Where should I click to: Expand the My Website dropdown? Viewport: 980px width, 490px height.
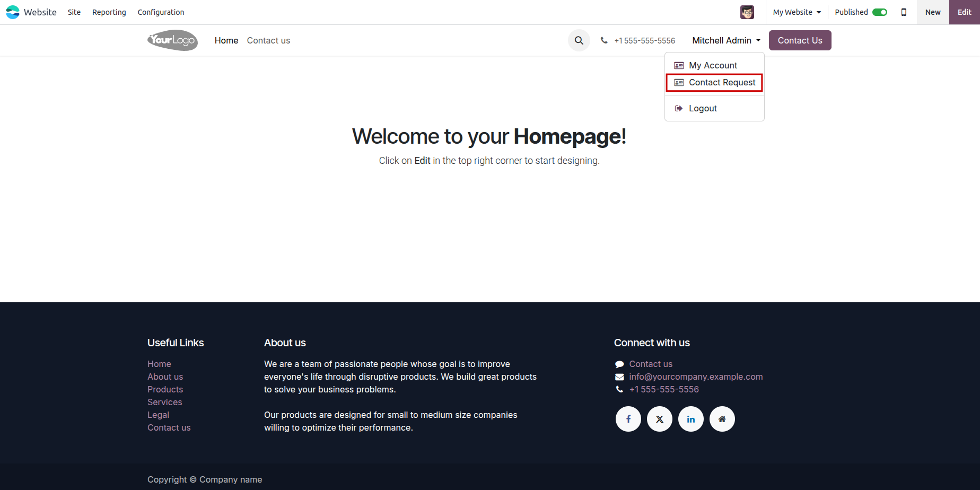click(x=797, y=12)
